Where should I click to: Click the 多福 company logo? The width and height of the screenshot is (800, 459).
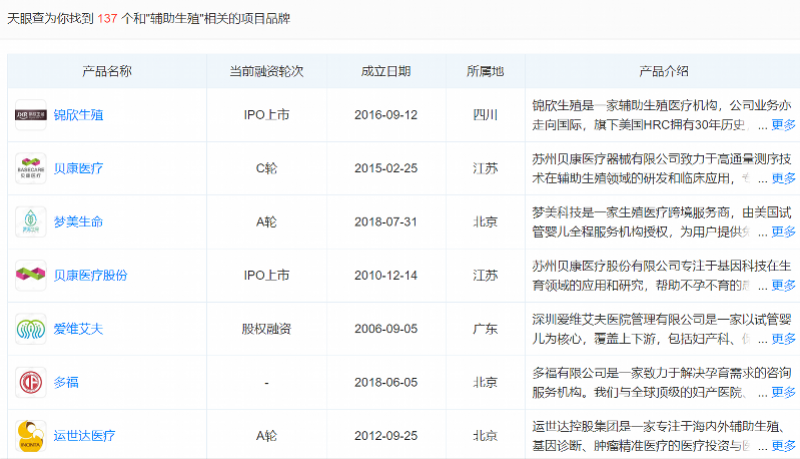(x=31, y=382)
